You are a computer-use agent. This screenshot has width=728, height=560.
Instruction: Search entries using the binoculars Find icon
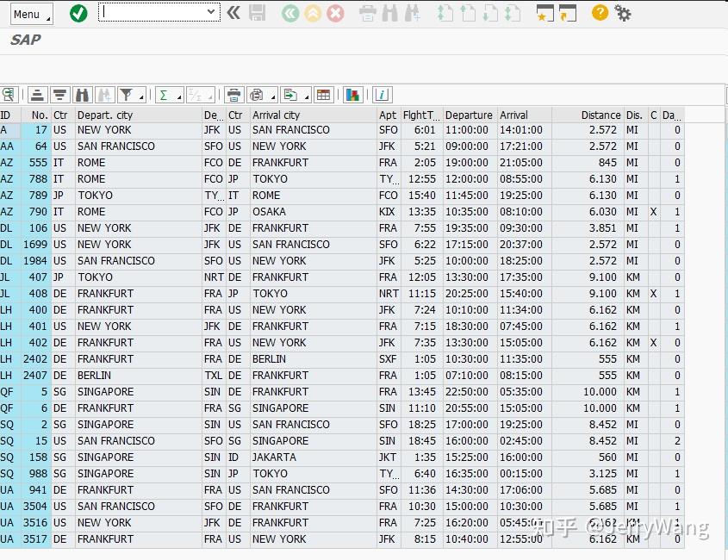[x=81, y=95]
